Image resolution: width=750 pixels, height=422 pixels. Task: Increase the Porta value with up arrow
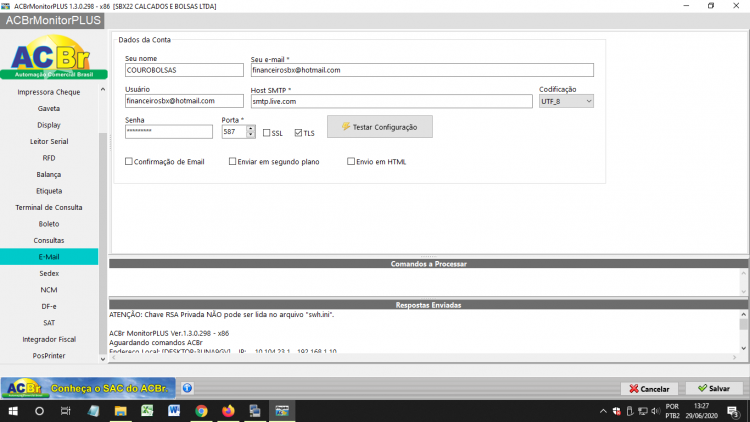pyautogui.click(x=251, y=128)
